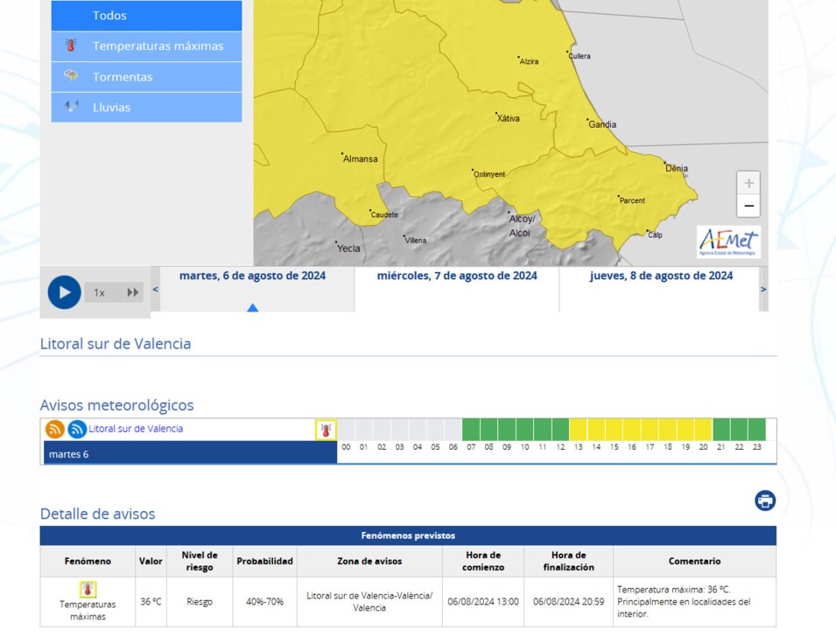Click the Hora de comienzo column header
The width and height of the screenshot is (836, 644).
tap(483, 561)
